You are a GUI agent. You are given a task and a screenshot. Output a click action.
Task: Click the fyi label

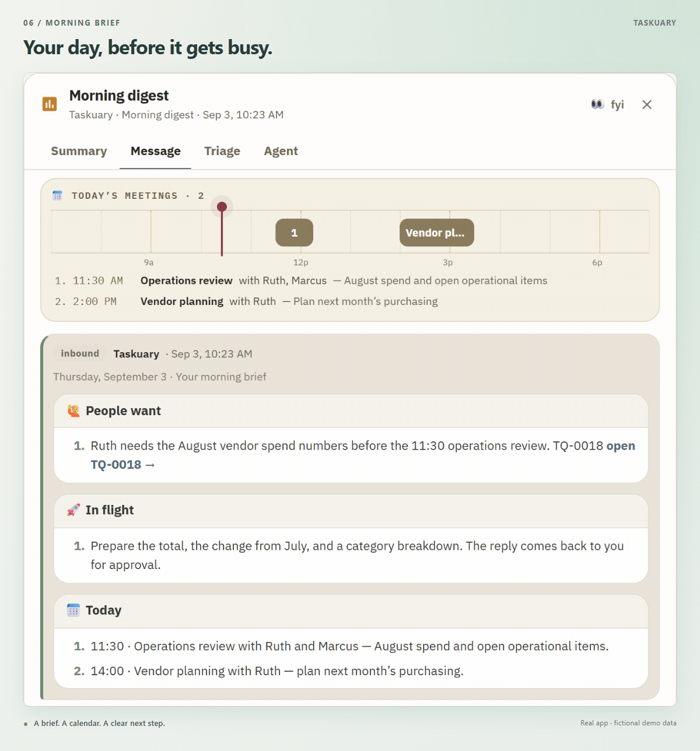[x=617, y=104]
